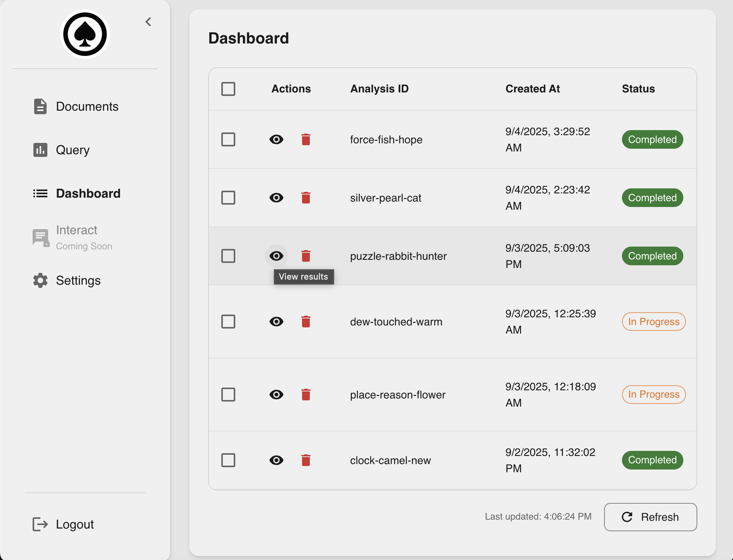Open Settings via the gear icon
Viewport: 733px width, 560px height.
pos(40,280)
